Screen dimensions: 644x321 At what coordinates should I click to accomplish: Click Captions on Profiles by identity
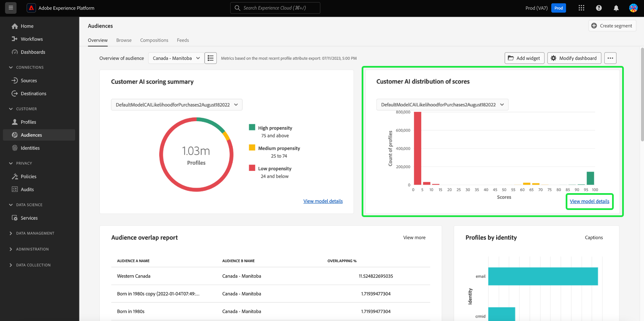pos(594,238)
